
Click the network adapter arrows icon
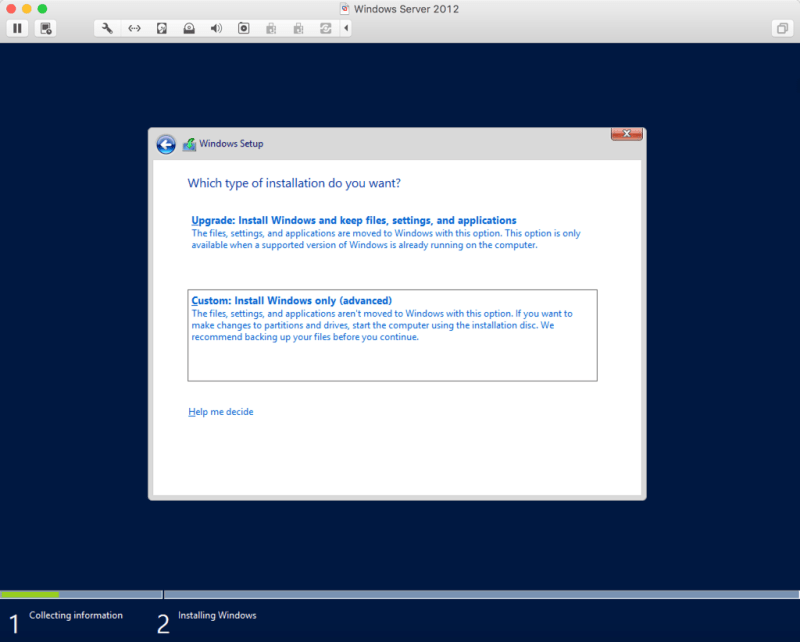pyautogui.click(x=135, y=28)
